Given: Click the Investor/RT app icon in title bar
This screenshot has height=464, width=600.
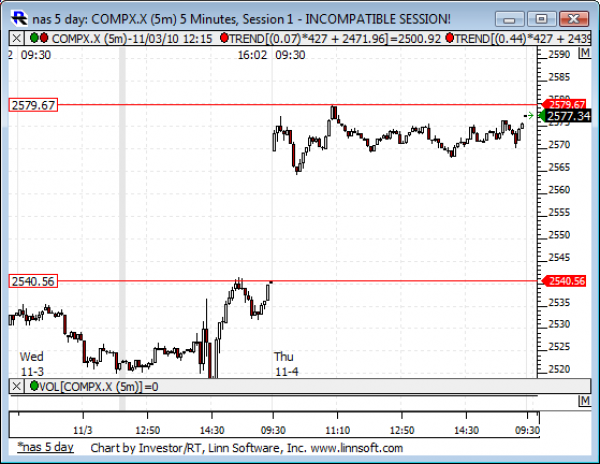Looking at the screenshot, I should (19, 18).
